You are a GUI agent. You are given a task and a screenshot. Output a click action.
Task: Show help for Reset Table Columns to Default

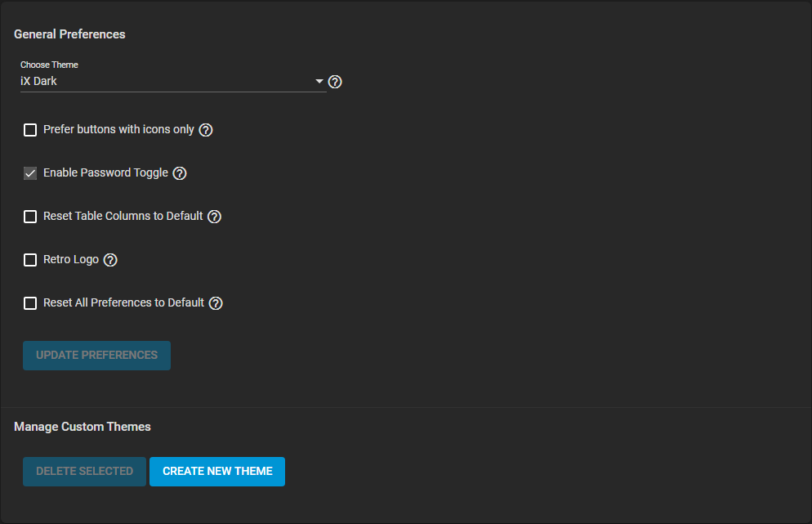coord(214,217)
